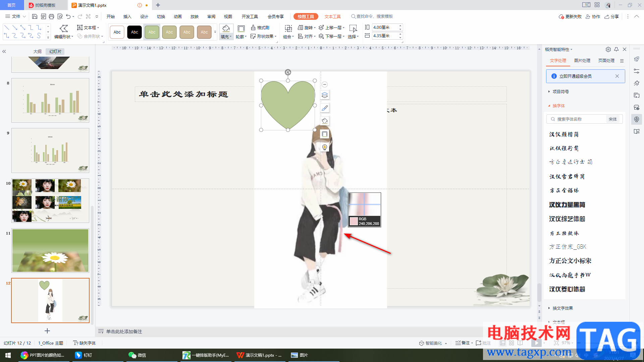Open the Group (组合) tool
Viewport: 644px width, 362px height.
pos(288,32)
